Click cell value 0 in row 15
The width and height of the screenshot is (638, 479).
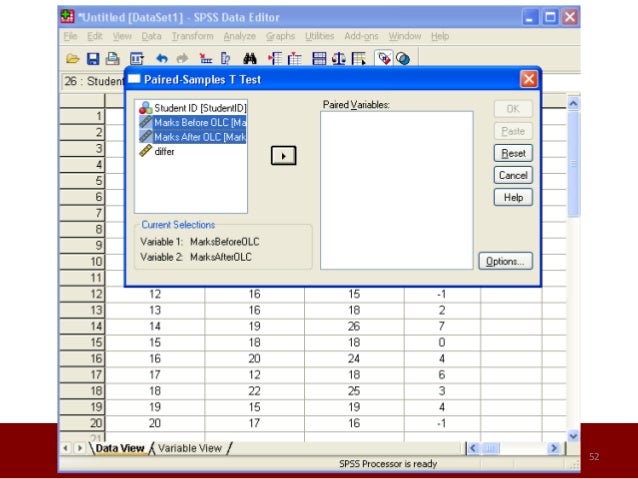(442, 343)
